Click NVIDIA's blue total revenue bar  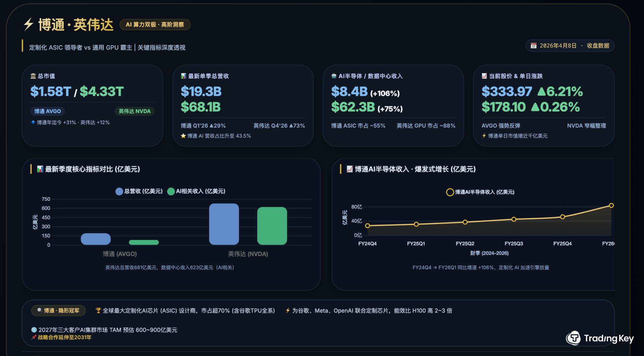tap(224, 224)
